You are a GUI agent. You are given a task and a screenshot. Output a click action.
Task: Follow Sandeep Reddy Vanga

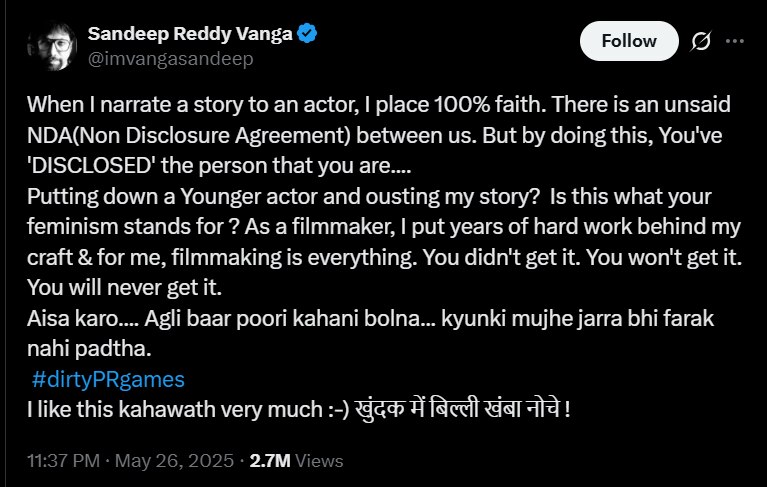click(x=629, y=41)
